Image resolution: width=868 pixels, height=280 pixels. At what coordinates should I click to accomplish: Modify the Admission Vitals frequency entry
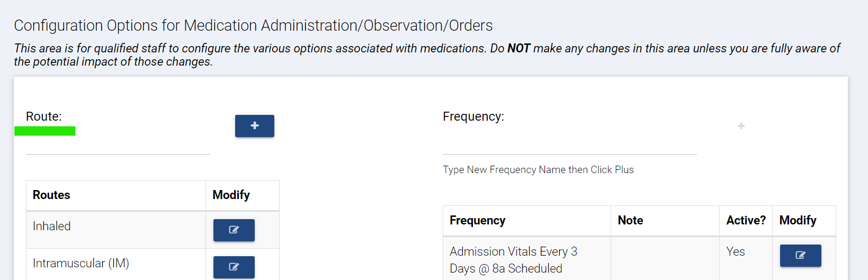click(800, 256)
